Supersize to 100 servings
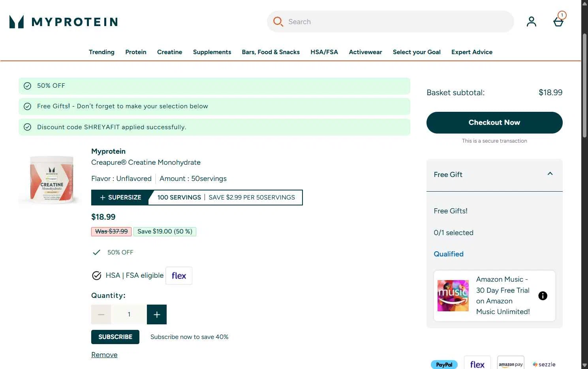The height and width of the screenshot is (369, 588). point(120,198)
